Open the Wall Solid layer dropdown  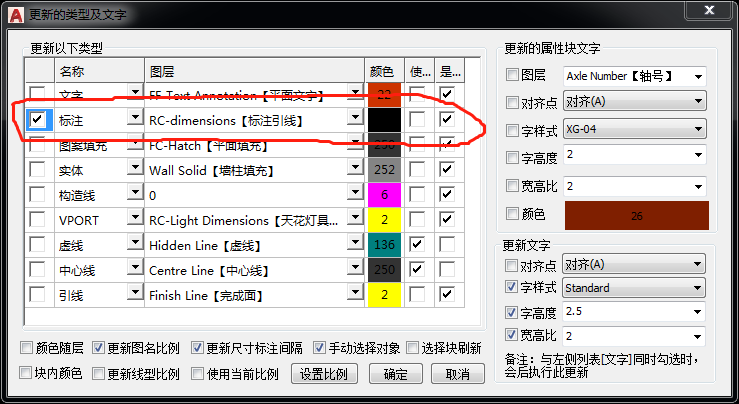point(354,169)
